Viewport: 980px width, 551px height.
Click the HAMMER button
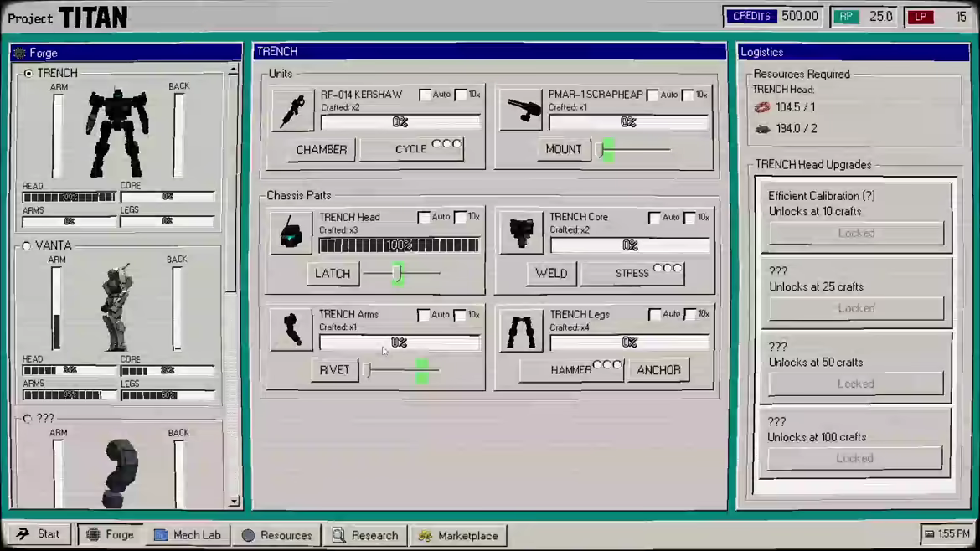pyautogui.click(x=571, y=370)
